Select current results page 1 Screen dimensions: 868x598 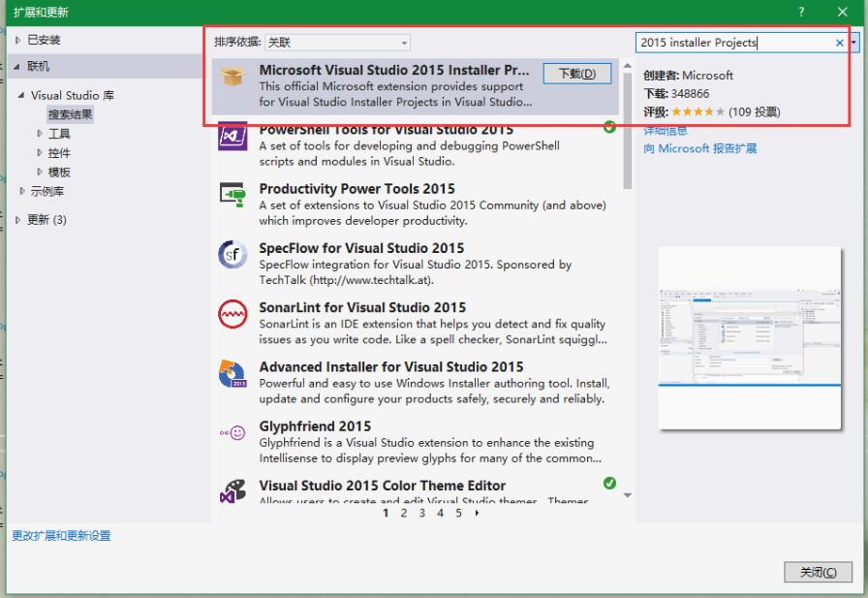pyautogui.click(x=386, y=513)
